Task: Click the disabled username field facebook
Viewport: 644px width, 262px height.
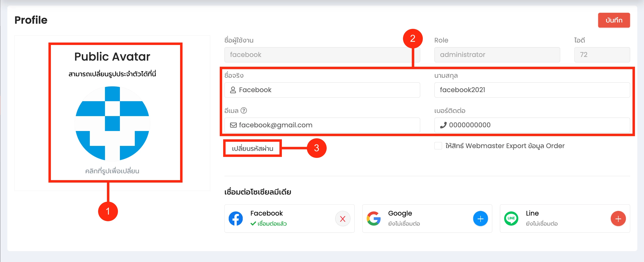Action: click(322, 55)
